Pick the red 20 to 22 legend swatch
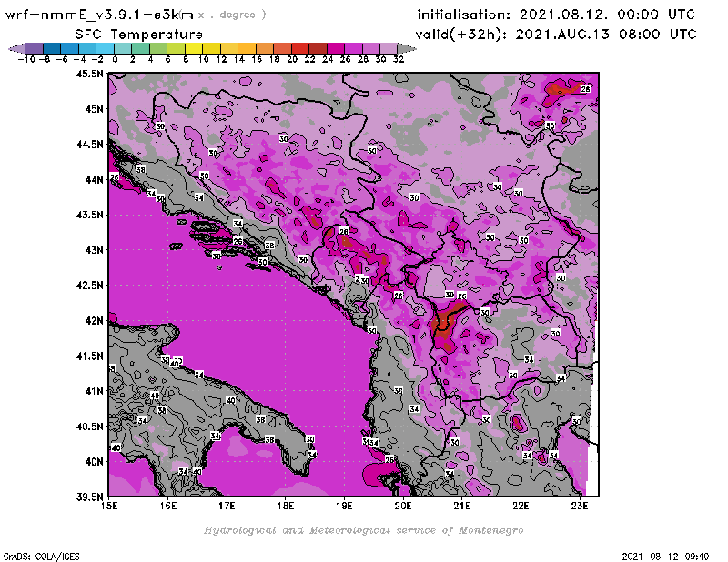The image size is (728, 562). [300, 48]
